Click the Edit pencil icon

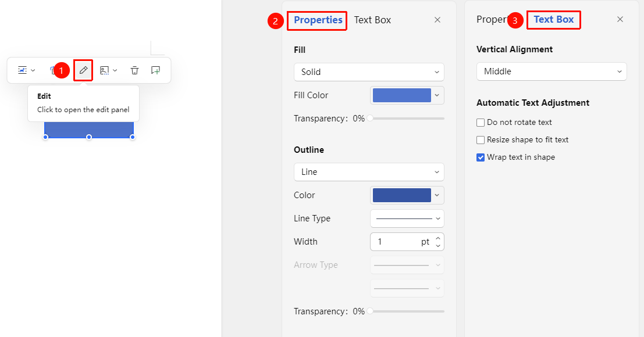(83, 70)
